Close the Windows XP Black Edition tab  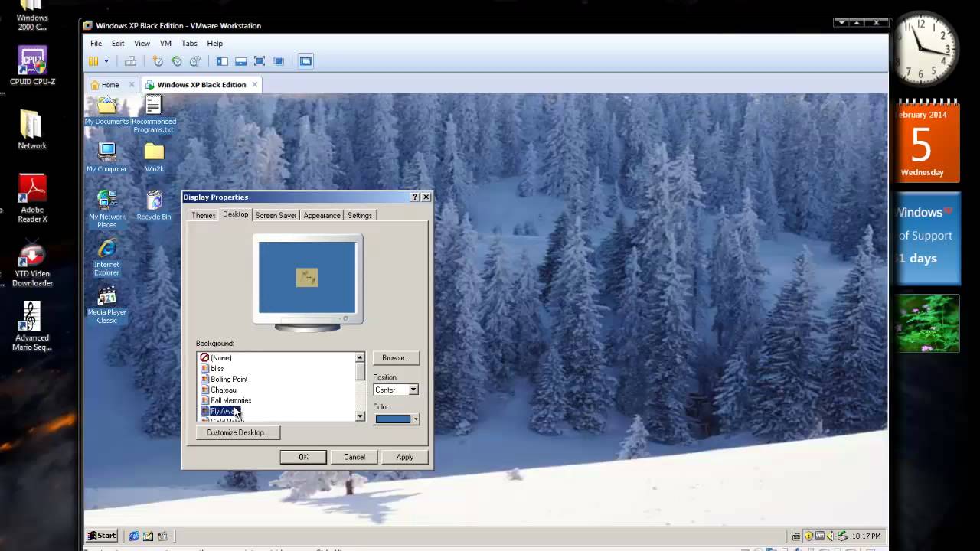pos(255,85)
